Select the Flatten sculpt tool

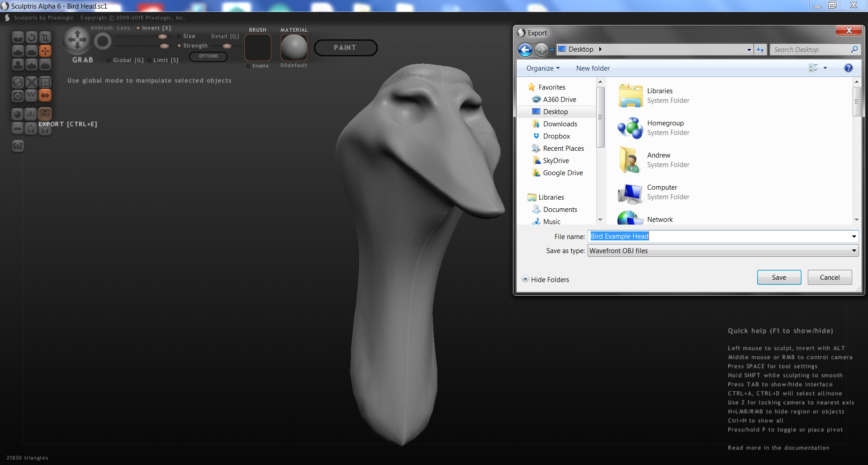point(32,51)
